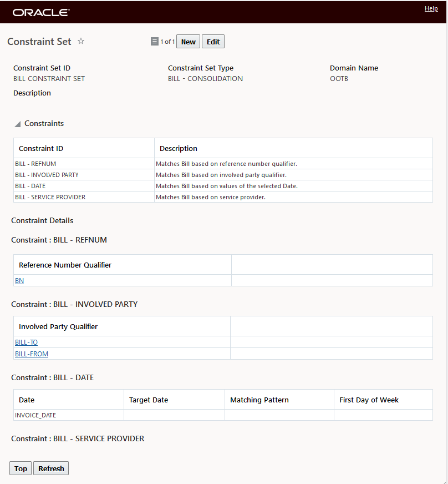Viewport: 448px width, 484px height.
Task: Collapse the Constraints section triangle
Action: pos(18,124)
